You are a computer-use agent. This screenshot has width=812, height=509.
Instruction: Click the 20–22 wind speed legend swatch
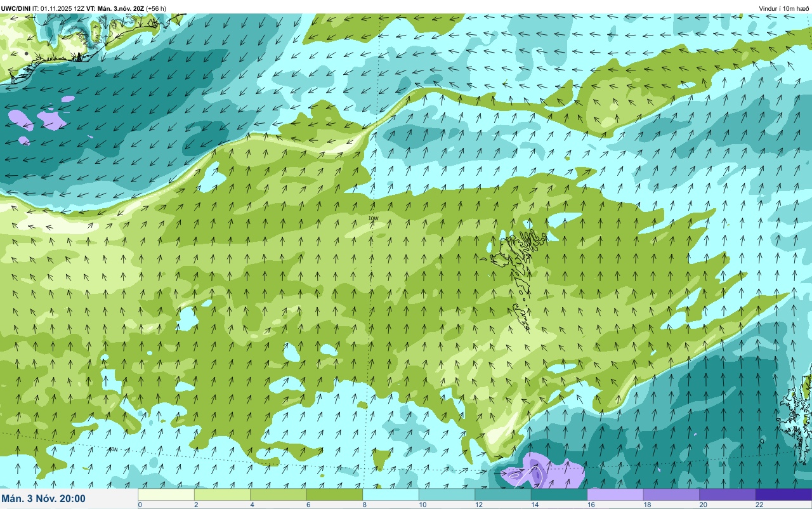click(728, 494)
